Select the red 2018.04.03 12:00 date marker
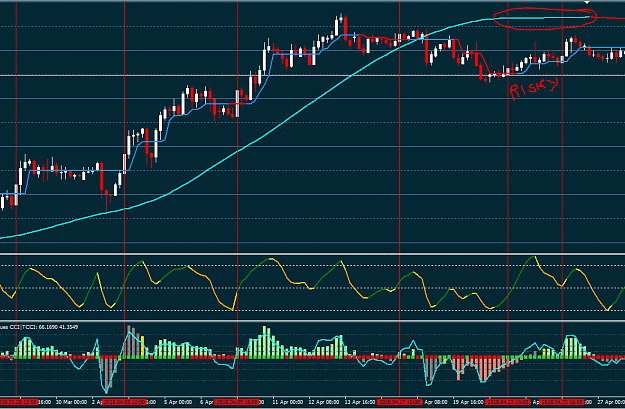The height and width of the screenshot is (409, 625). tap(124, 402)
